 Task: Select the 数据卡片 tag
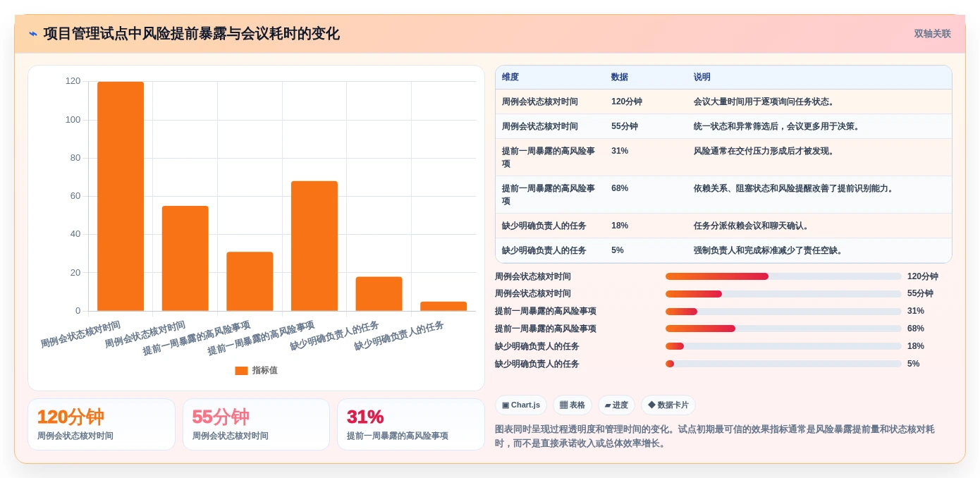click(x=668, y=405)
